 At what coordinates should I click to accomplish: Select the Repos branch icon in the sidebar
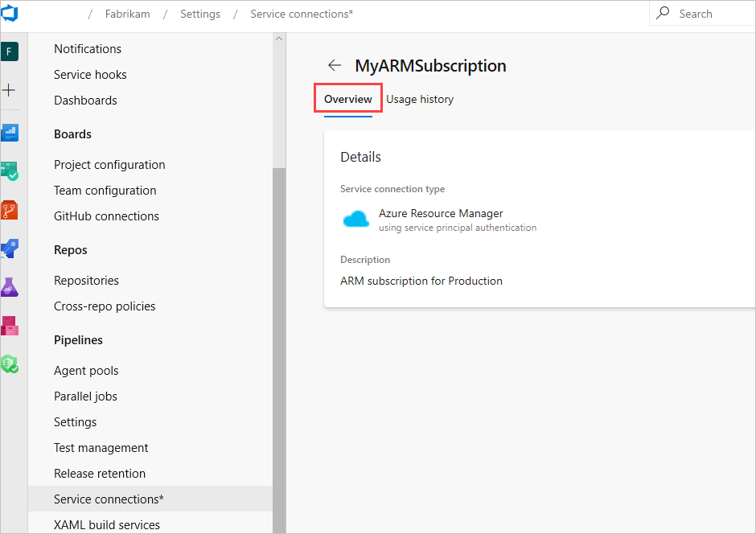click(10, 209)
